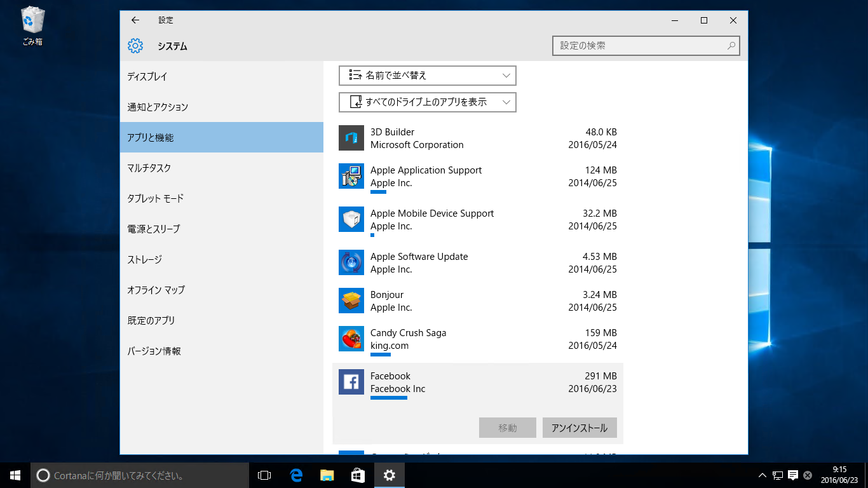Open the Recycle Bin on desktop

32,26
